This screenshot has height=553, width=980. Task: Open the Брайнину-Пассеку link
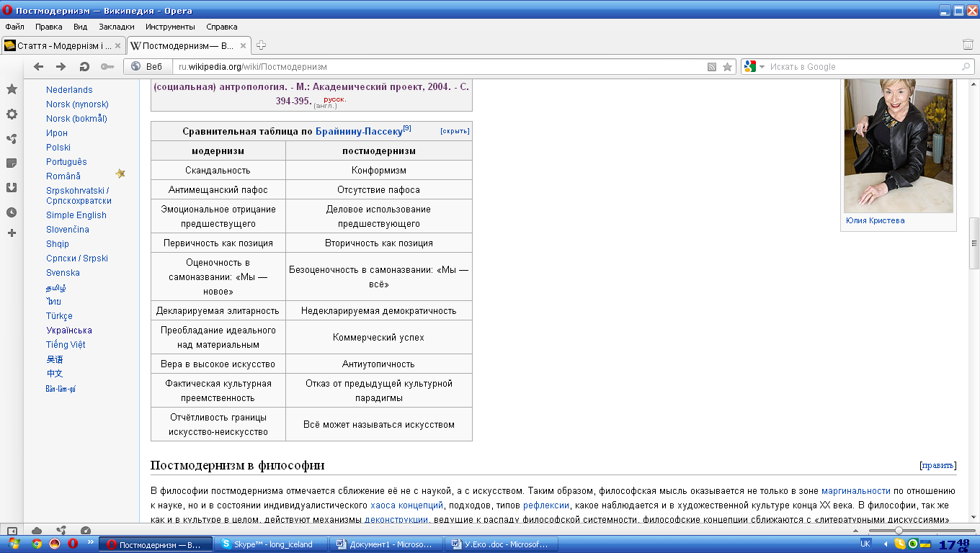click(x=359, y=132)
